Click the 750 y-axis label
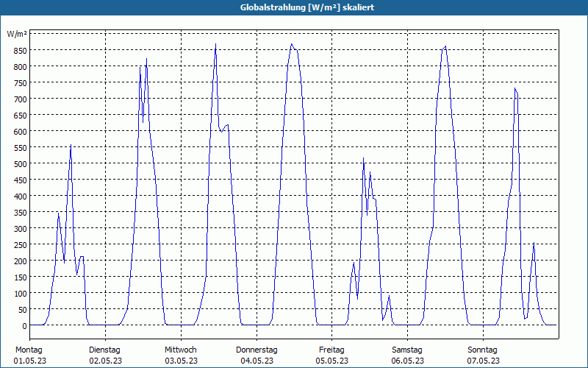This screenshot has width=588, height=368. pyautogui.click(x=21, y=83)
